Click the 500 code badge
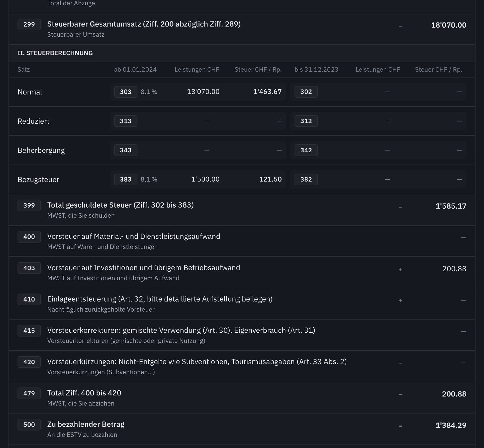484x448 pixels. coord(29,425)
